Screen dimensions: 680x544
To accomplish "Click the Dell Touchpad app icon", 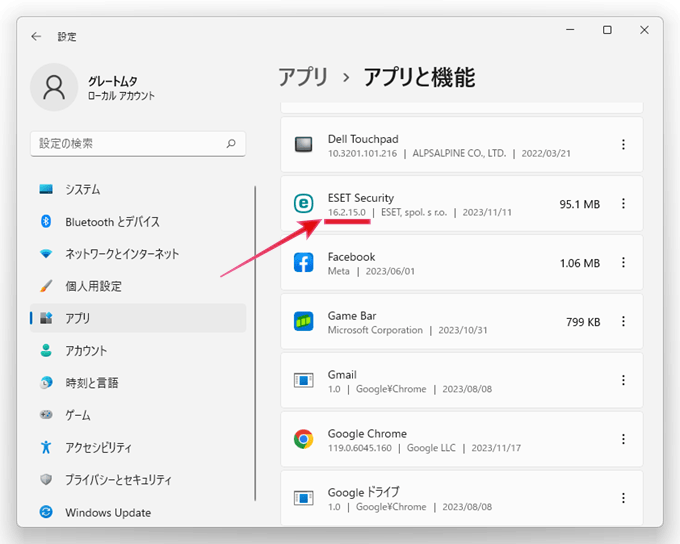I will 304,144.
